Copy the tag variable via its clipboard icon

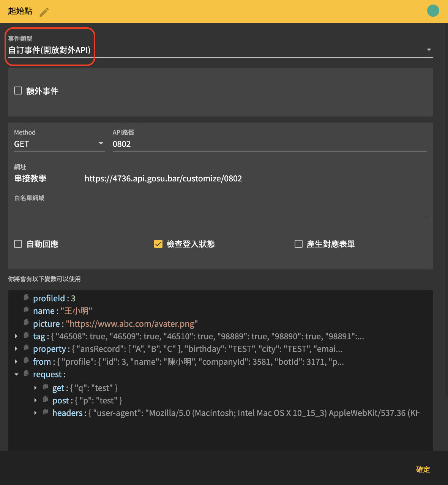pos(26,335)
